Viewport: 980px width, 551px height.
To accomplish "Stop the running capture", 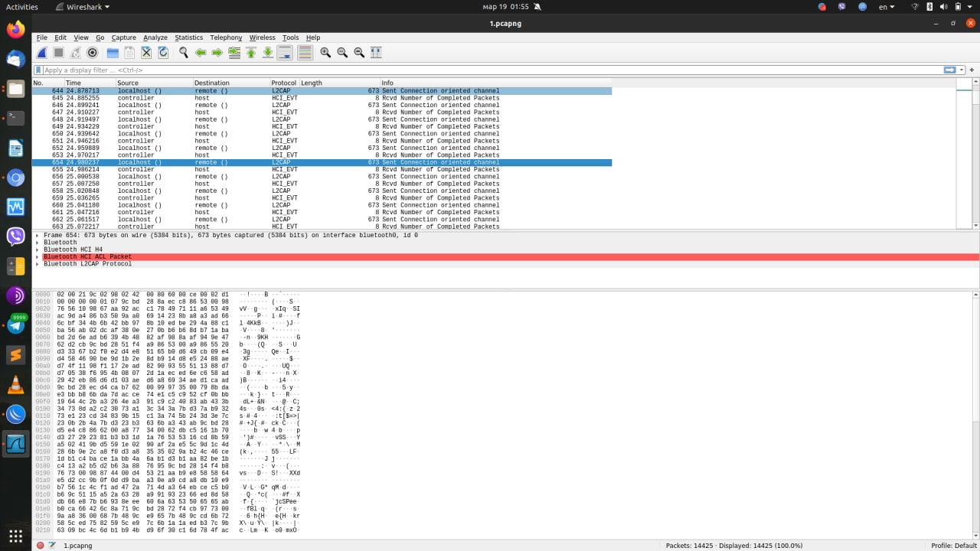I will point(58,53).
